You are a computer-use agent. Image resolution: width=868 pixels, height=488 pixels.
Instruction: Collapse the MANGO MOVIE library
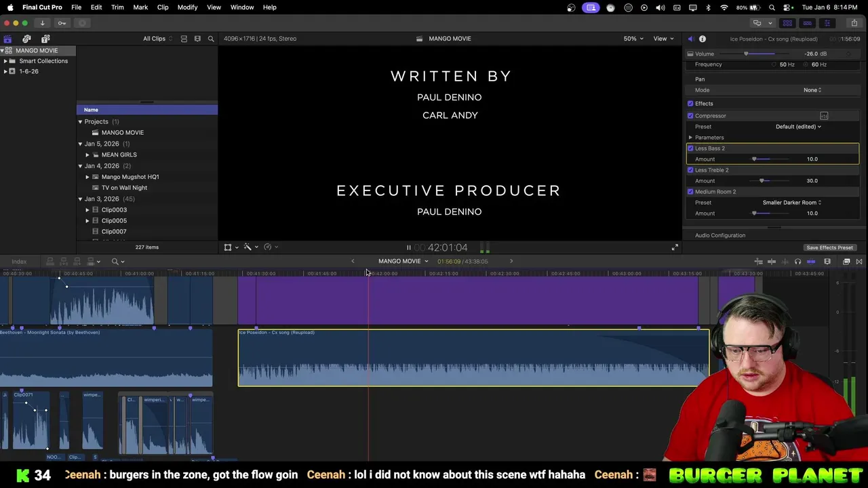pos(3,51)
